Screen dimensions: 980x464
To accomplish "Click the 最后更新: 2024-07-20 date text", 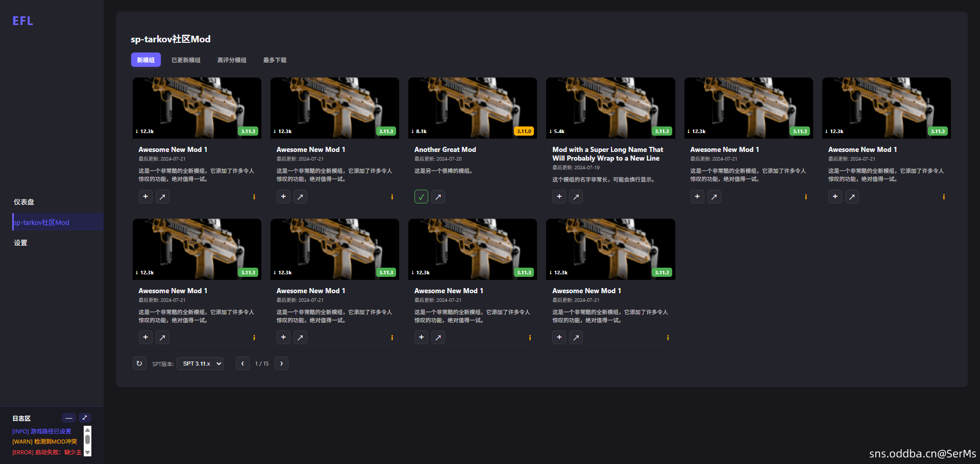I will 438,159.
